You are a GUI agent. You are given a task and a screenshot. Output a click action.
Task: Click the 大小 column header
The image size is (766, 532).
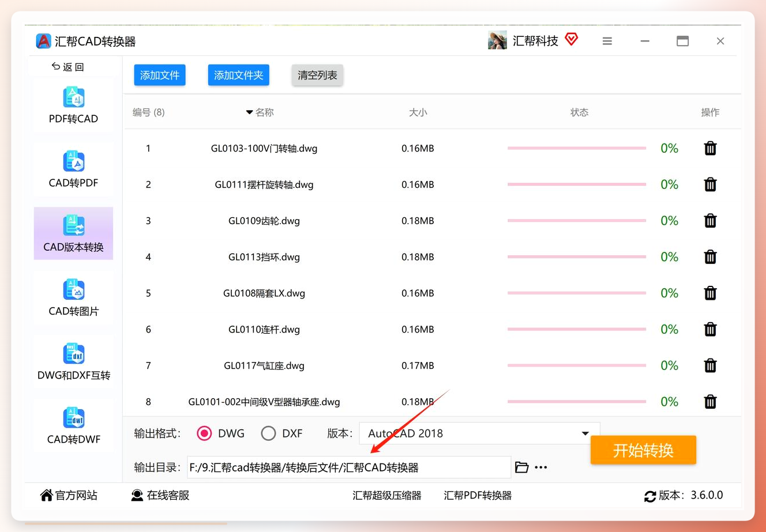418,112
